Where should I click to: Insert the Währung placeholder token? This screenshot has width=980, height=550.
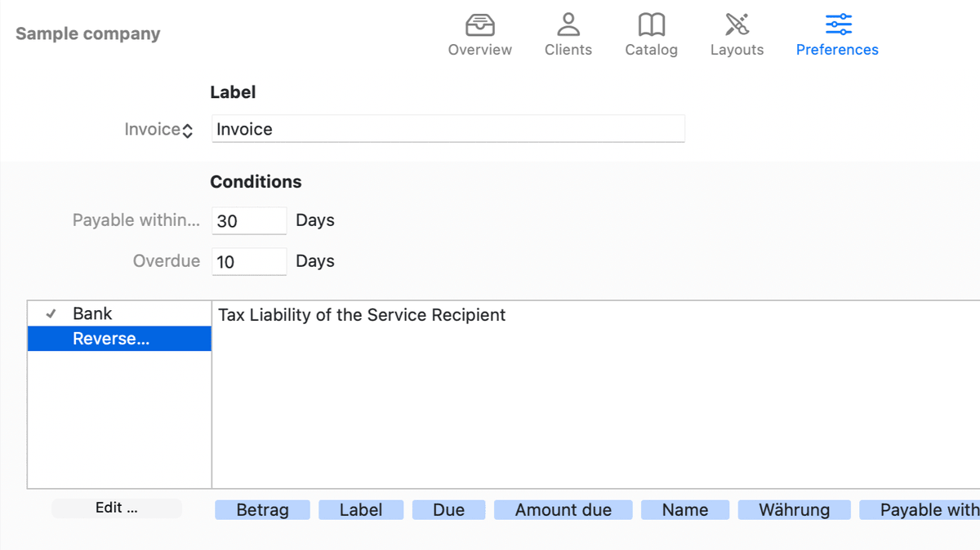coord(794,510)
